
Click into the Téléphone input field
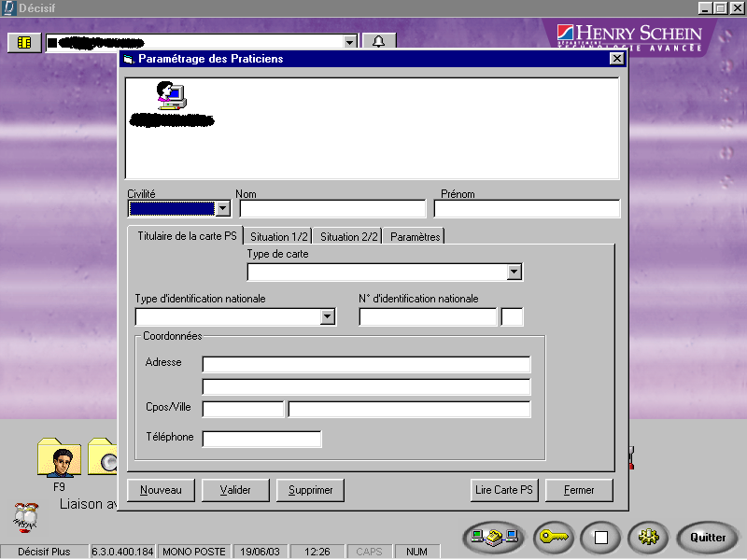(261, 439)
